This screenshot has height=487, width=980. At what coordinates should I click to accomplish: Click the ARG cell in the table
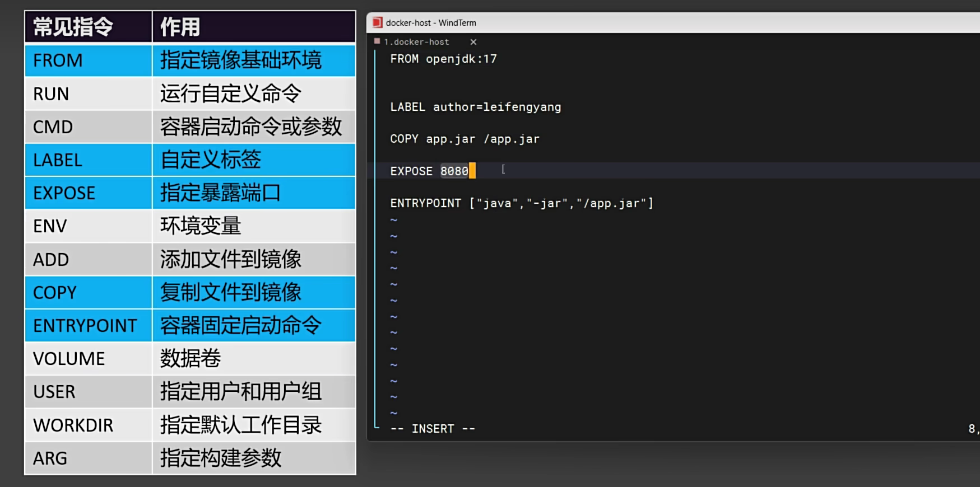[x=89, y=458]
